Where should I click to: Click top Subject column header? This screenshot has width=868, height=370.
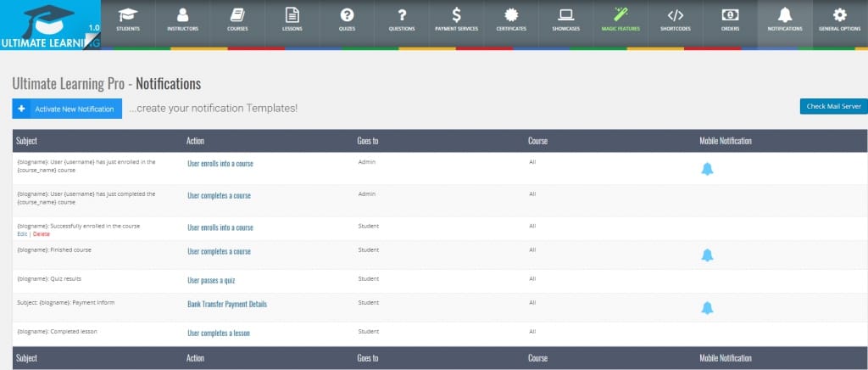point(26,141)
